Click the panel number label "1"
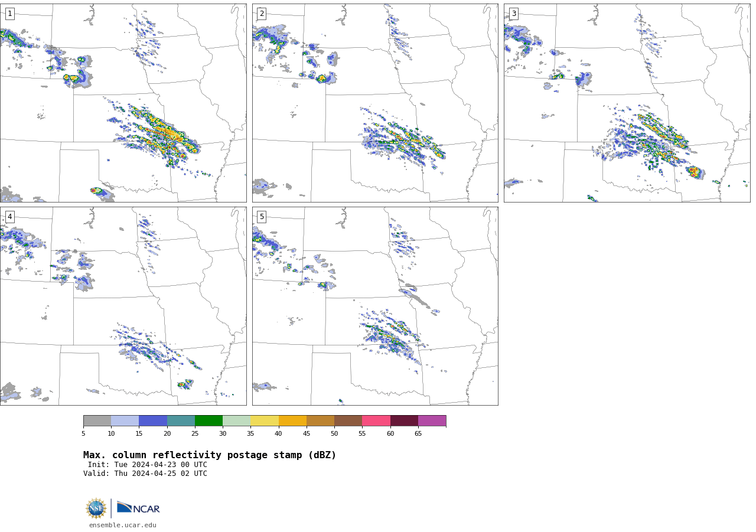 [x=9, y=14]
